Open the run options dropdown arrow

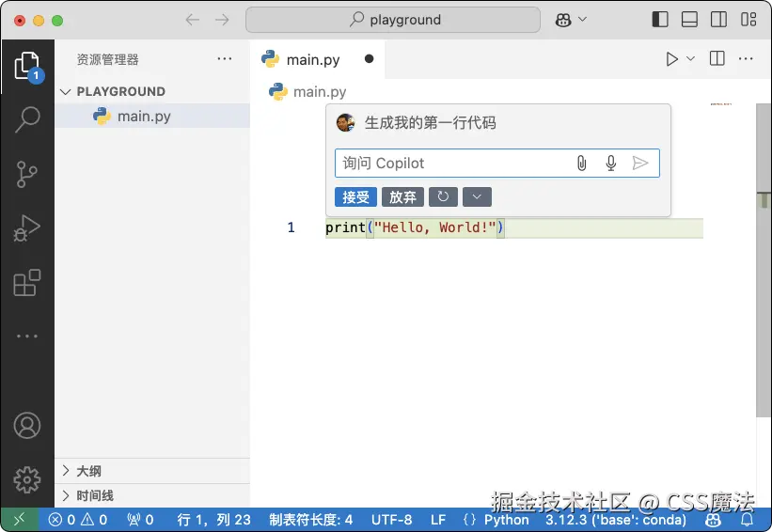coord(691,59)
